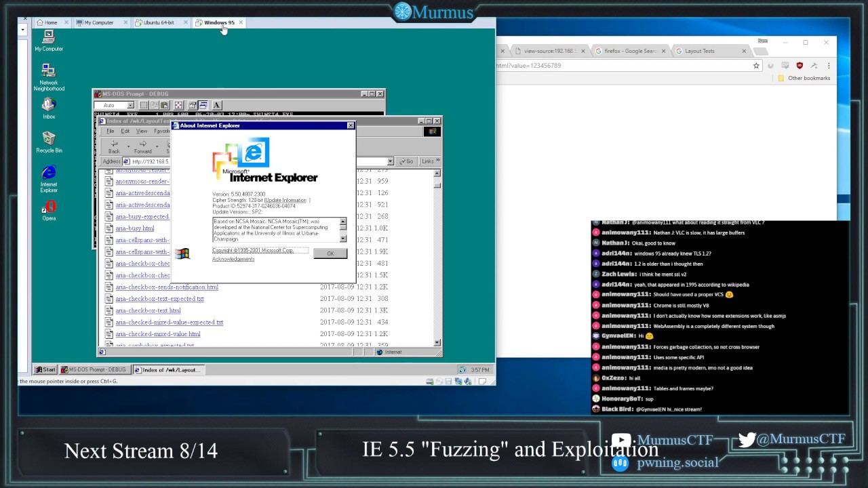Click the Update Information link
Image resolution: width=868 pixels, height=488 pixels.
tap(285, 200)
